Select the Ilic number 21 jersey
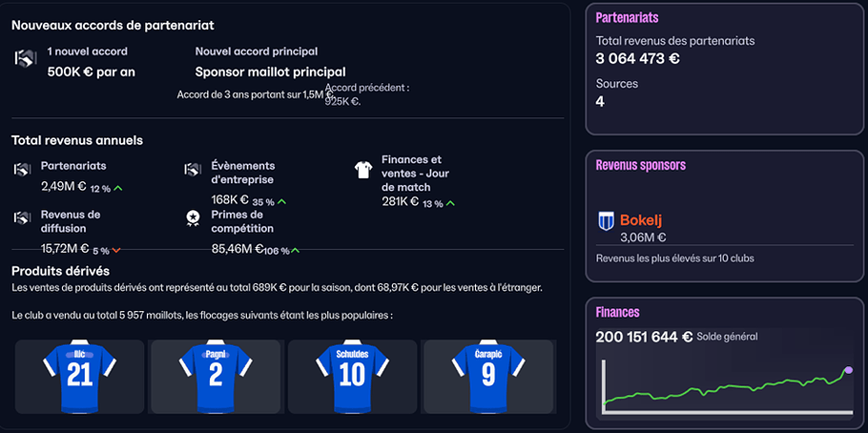This screenshot has width=868, height=433. (x=79, y=377)
